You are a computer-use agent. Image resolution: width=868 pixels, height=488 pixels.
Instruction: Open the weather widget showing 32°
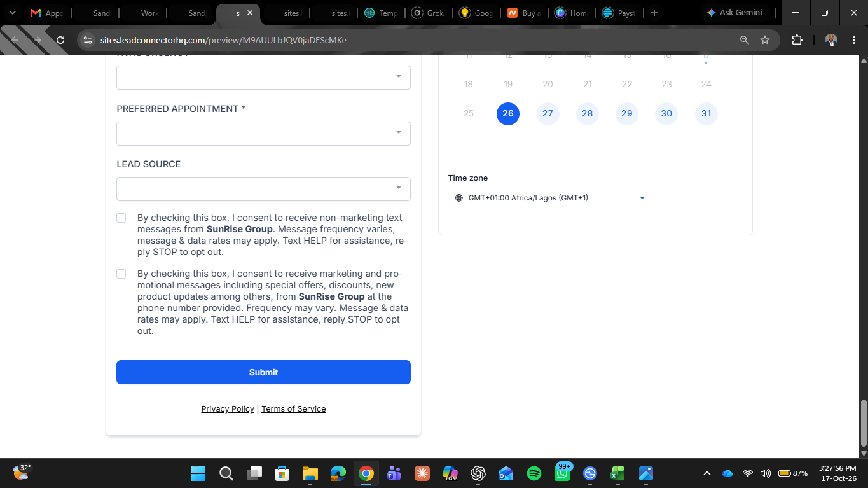(x=21, y=472)
